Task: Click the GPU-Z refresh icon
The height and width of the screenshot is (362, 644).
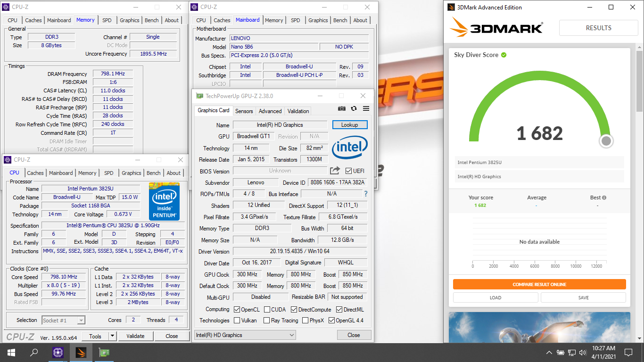Action: pyautogui.click(x=354, y=108)
